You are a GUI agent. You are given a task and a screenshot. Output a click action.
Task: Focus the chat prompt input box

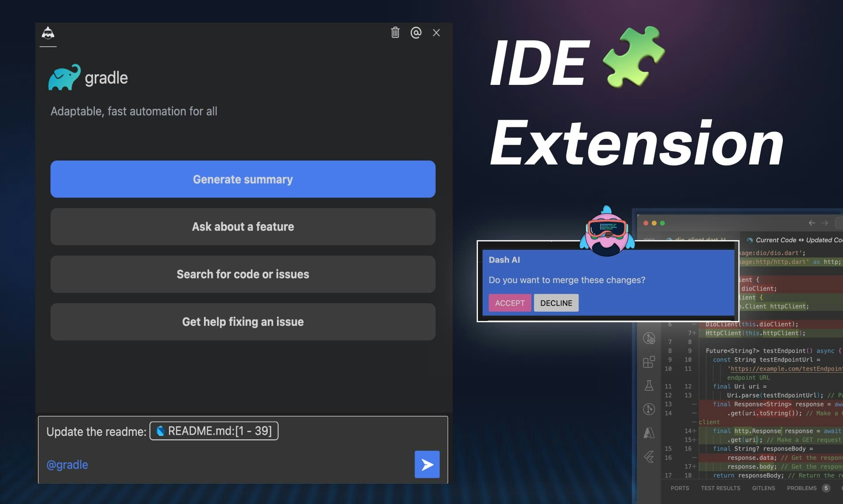pos(243,450)
